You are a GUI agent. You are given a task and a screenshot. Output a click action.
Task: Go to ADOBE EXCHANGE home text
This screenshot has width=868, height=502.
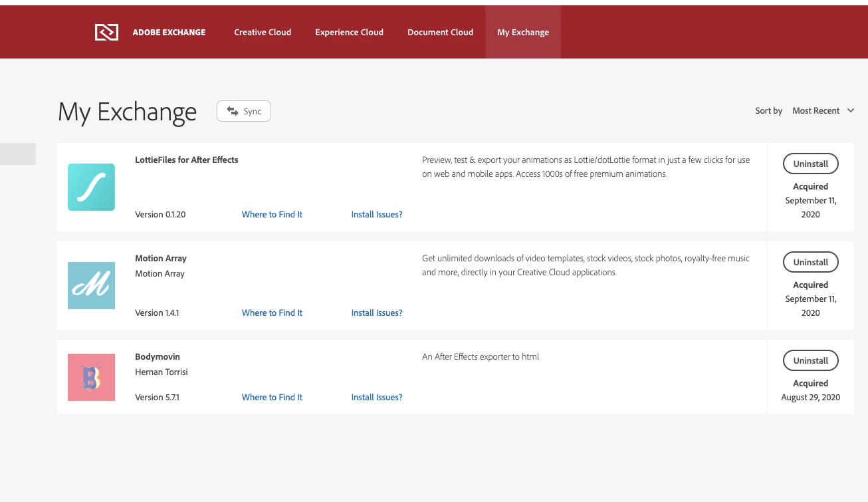pyautogui.click(x=169, y=32)
